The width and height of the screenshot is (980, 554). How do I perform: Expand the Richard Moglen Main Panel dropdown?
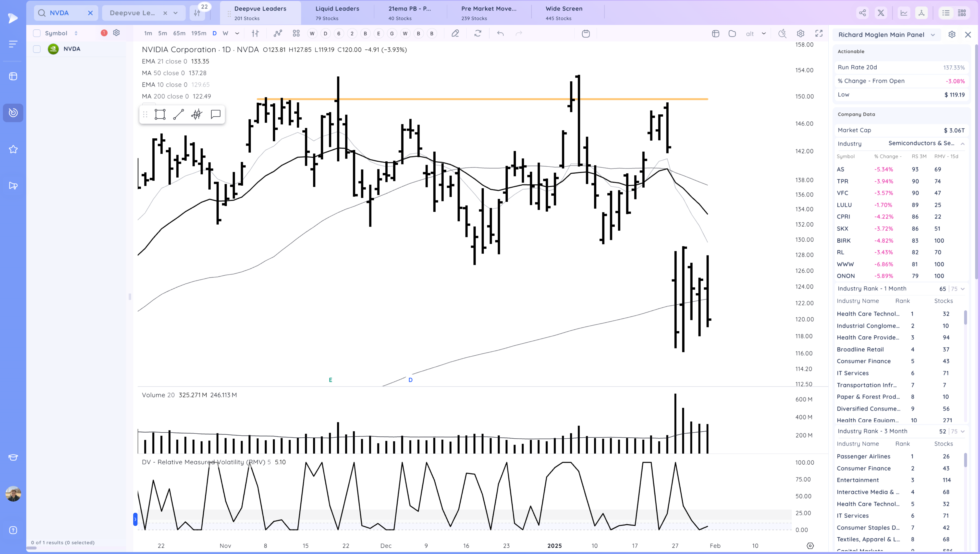coord(933,35)
